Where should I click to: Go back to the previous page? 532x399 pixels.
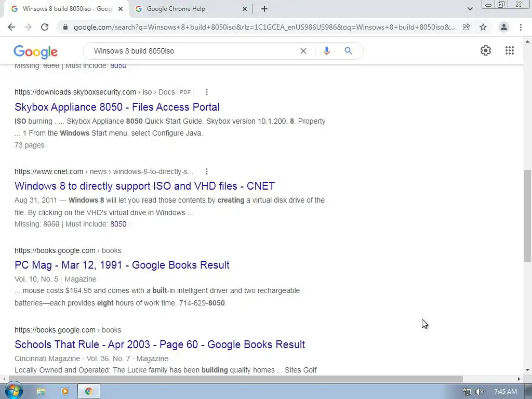pos(11,27)
